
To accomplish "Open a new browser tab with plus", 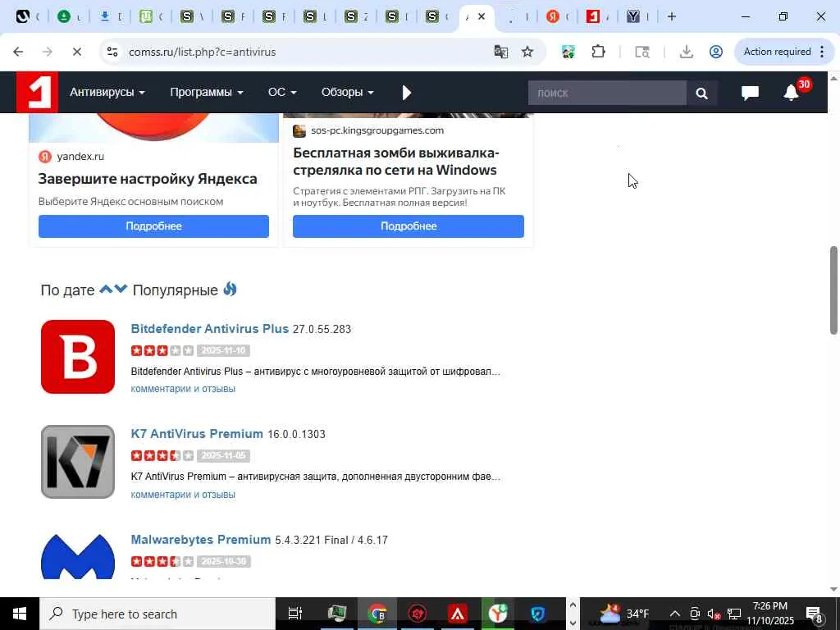I will pos(672,16).
